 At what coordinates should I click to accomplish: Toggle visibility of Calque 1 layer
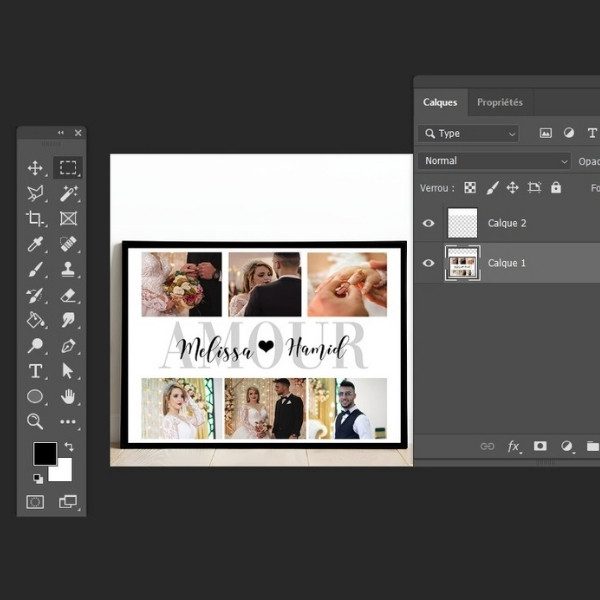pos(429,263)
